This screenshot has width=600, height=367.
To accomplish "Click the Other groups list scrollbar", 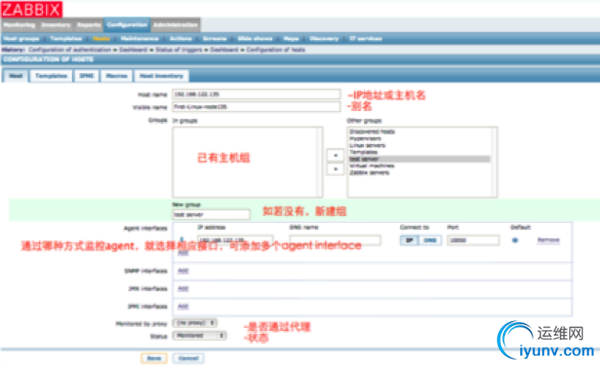I will click(494, 162).
